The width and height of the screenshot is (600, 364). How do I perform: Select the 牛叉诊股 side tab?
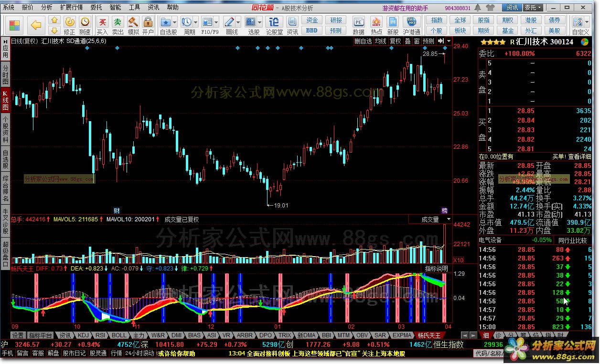click(x=5, y=220)
